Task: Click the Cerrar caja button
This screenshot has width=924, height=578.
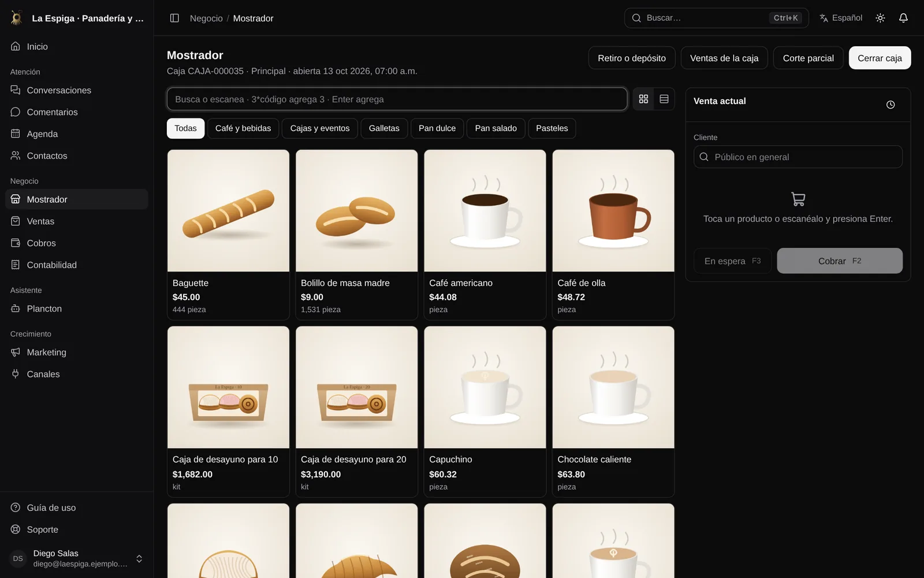Action: [880, 58]
